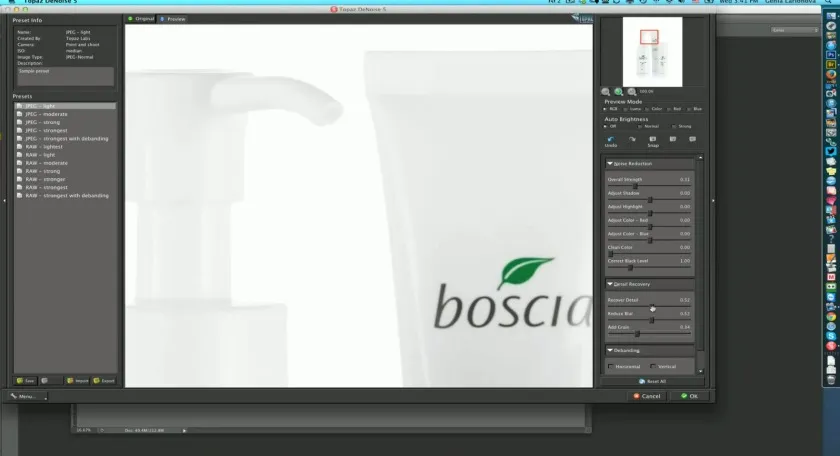The image size is (840, 456).
Task: Click the zoom out magnifier icon
Action: [x=606, y=91]
